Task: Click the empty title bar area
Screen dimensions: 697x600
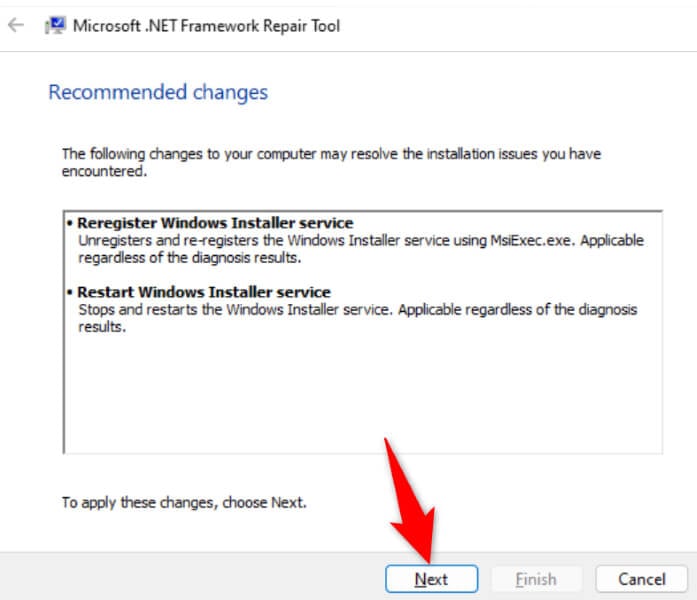Action: [520, 26]
